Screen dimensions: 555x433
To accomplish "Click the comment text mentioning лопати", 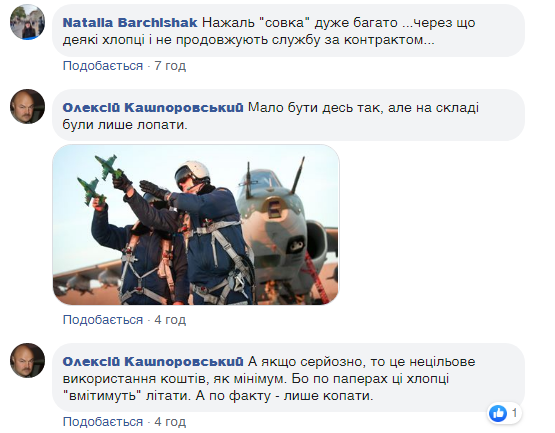I will 271,116.
